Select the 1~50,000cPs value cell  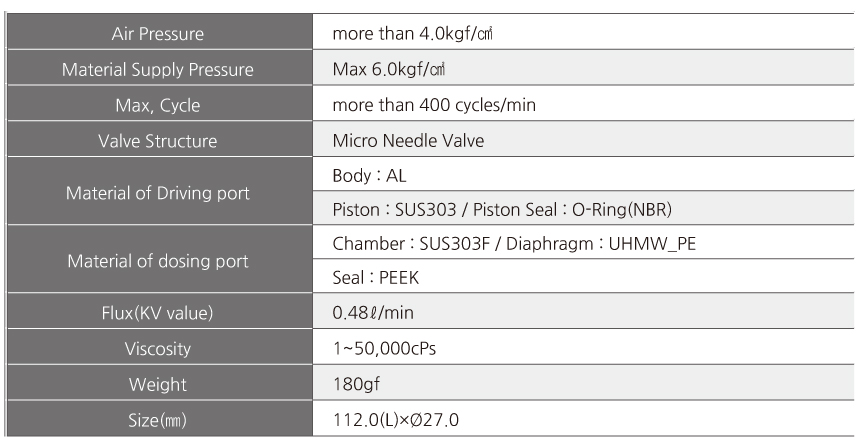pyautogui.click(x=583, y=347)
